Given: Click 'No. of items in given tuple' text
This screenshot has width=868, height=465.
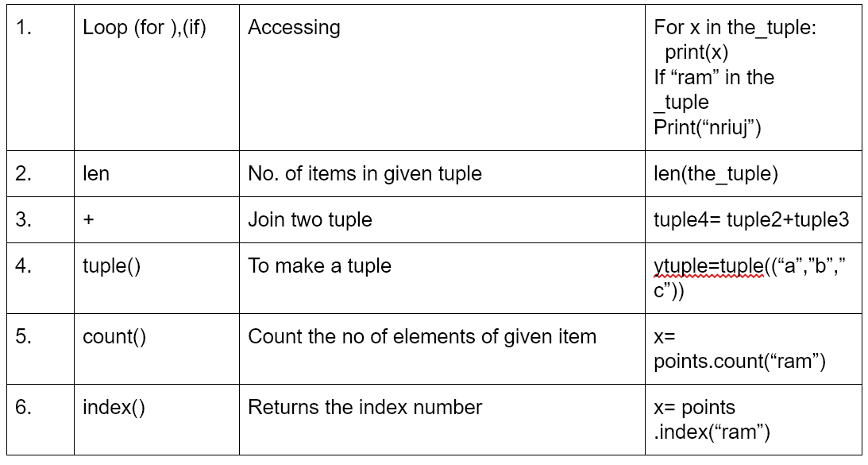Looking at the screenshot, I should pos(365,173).
